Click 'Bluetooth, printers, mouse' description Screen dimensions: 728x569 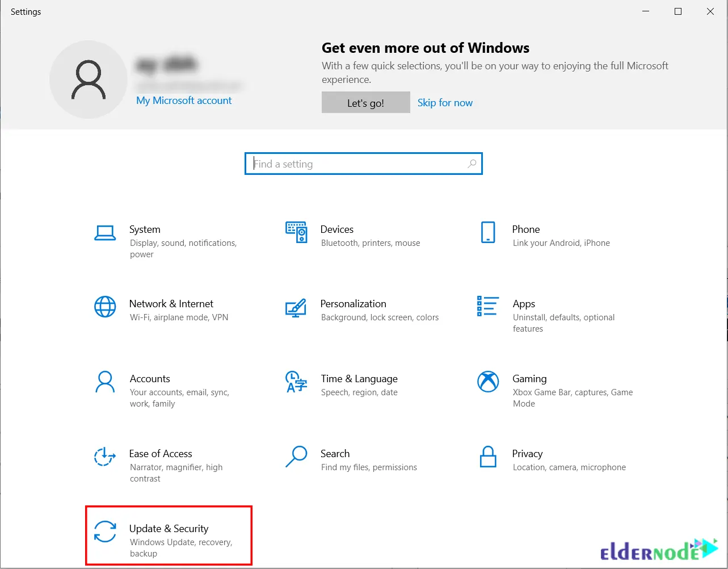click(371, 243)
